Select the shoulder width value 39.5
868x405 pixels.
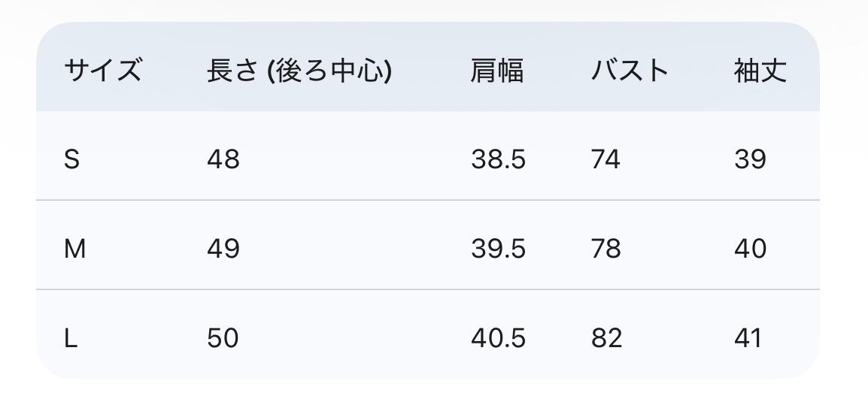[498, 249]
